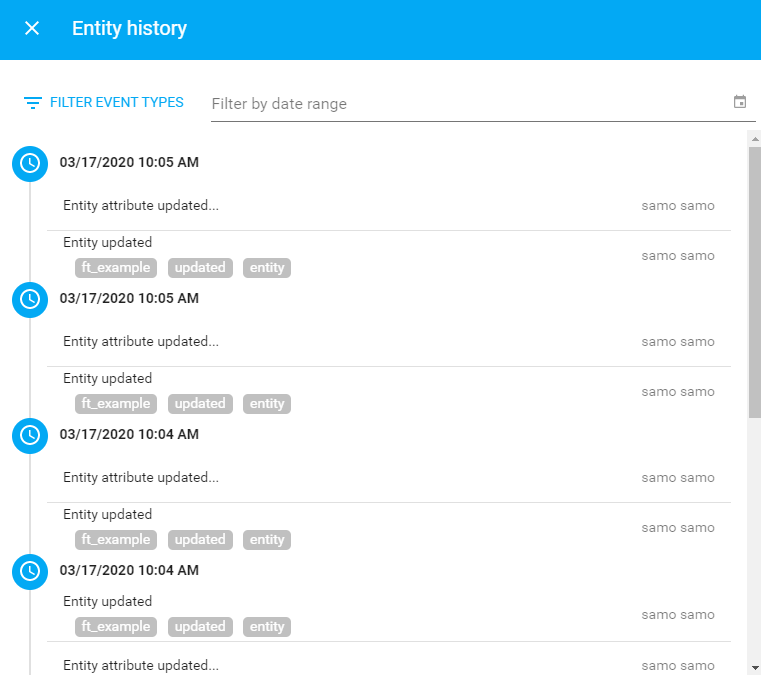
Task: Click the first 10:04 AM clock icon
Action: pyautogui.click(x=30, y=435)
